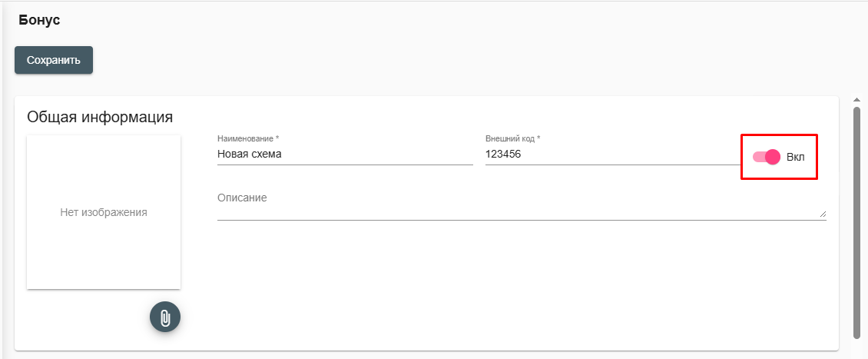868x359 pixels.
Task: Click the pink knob of the enable switch
Action: tap(772, 157)
